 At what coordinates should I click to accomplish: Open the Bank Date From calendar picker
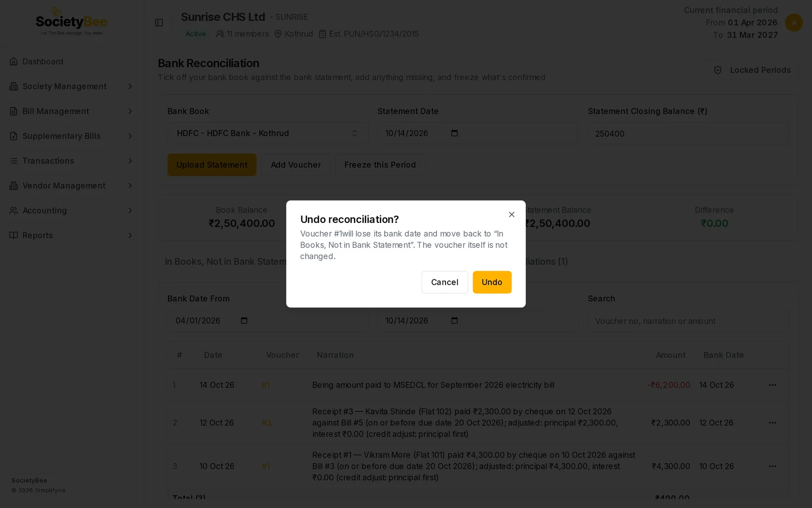(244, 321)
